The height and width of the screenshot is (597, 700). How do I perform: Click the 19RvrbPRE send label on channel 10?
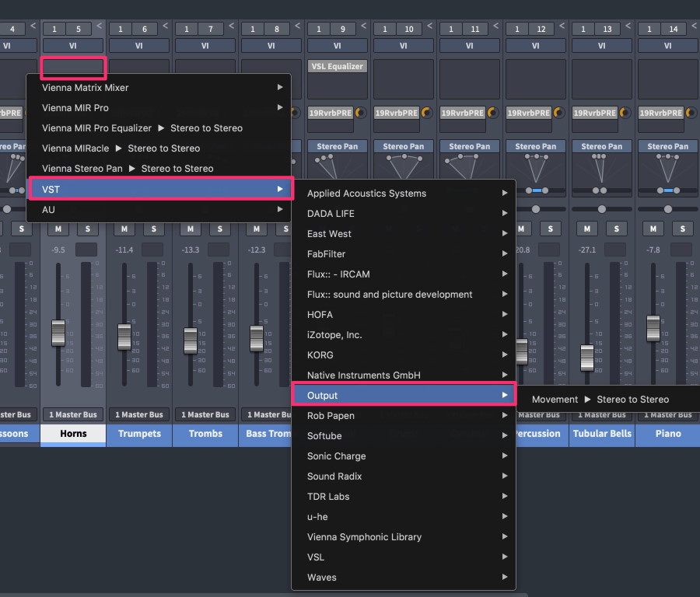[397, 113]
